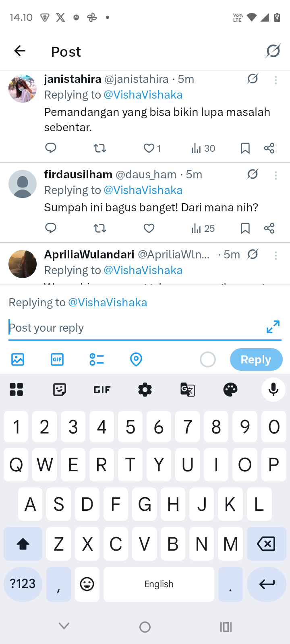The image size is (290, 644).
Task: Add an image to the reply
Action: [18, 359]
